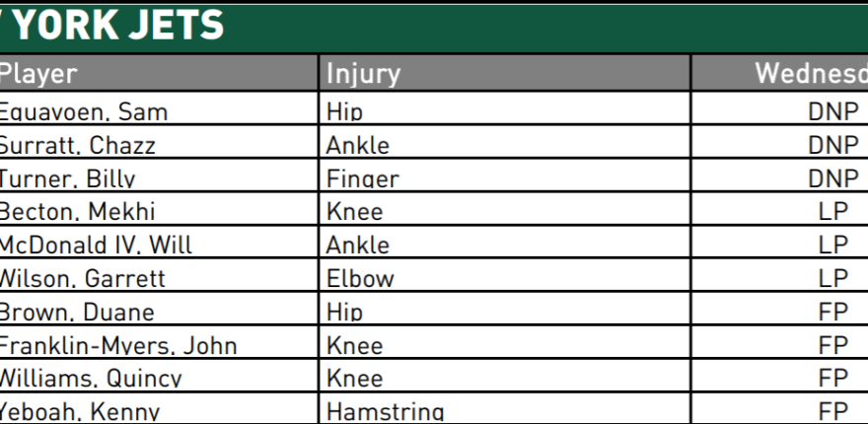The image size is (868, 424).
Task: Select the LP status for Becton
Action: pos(832,212)
